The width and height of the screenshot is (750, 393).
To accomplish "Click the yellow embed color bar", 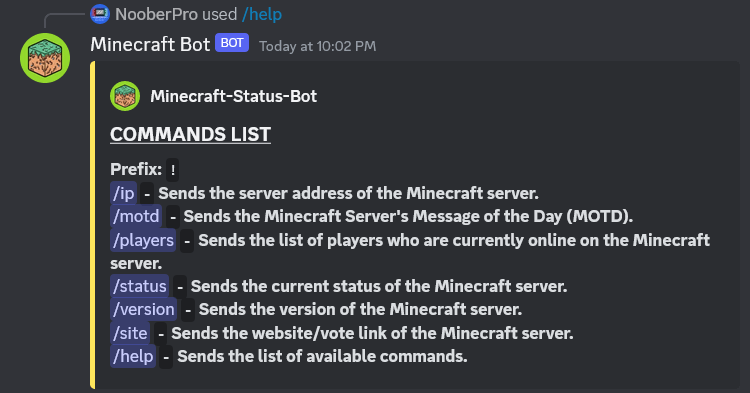I will coord(92,225).
